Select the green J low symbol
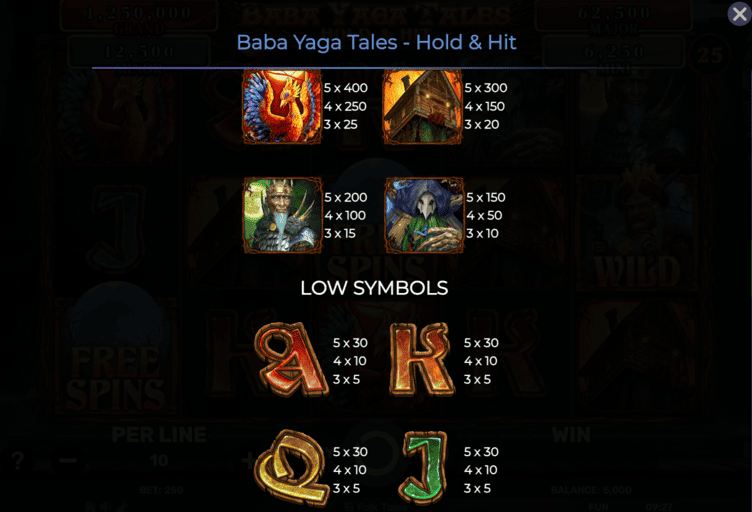This screenshot has height=512, width=752. (423, 468)
